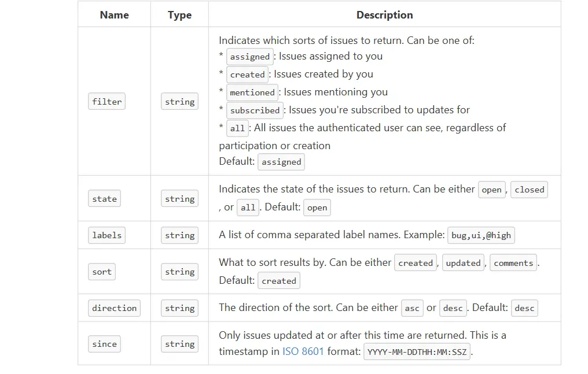This screenshot has width=588, height=374.
Task: Click the Type column header
Action: [179, 15]
